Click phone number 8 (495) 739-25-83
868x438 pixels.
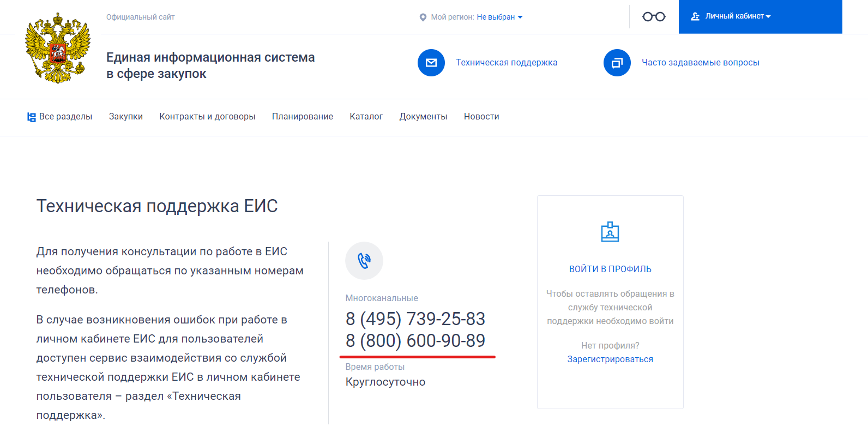coord(415,319)
